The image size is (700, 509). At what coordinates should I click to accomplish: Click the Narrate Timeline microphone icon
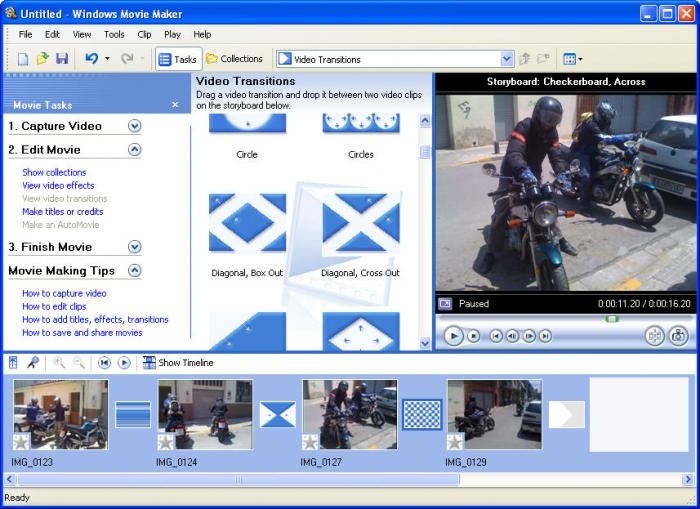[x=32, y=363]
